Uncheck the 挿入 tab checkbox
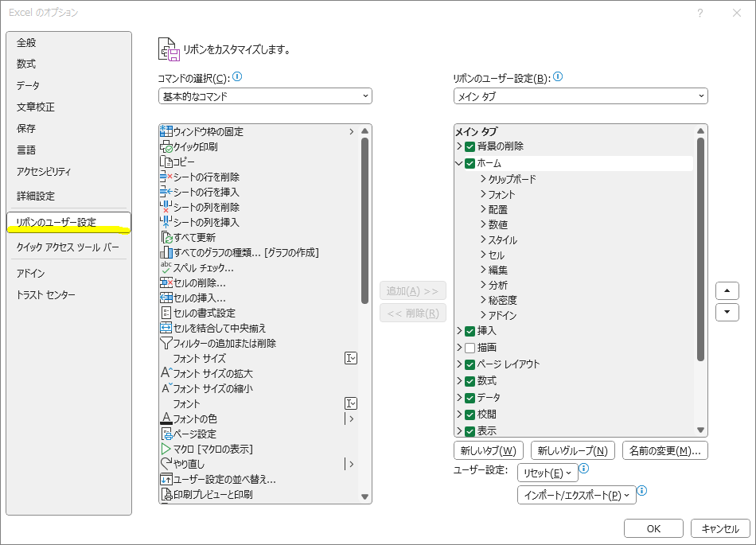 470,331
